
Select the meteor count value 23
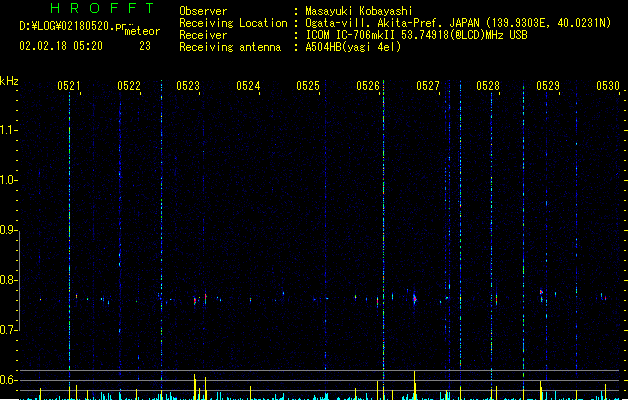[x=145, y=46]
